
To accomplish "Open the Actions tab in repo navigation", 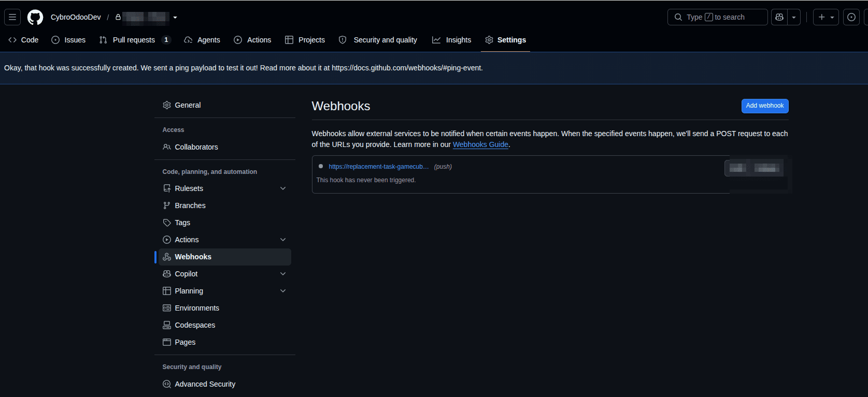I will [x=252, y=40].
